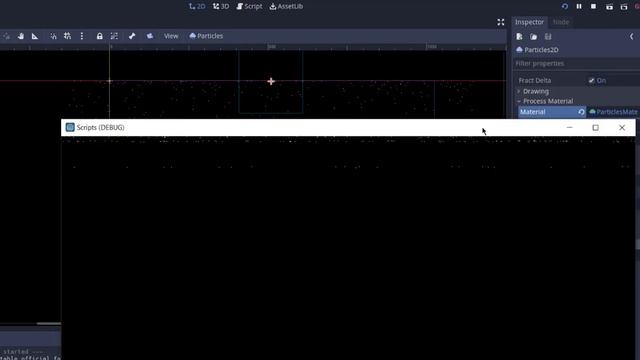Open snapping options three-dot menu

(x=82, y=36)
